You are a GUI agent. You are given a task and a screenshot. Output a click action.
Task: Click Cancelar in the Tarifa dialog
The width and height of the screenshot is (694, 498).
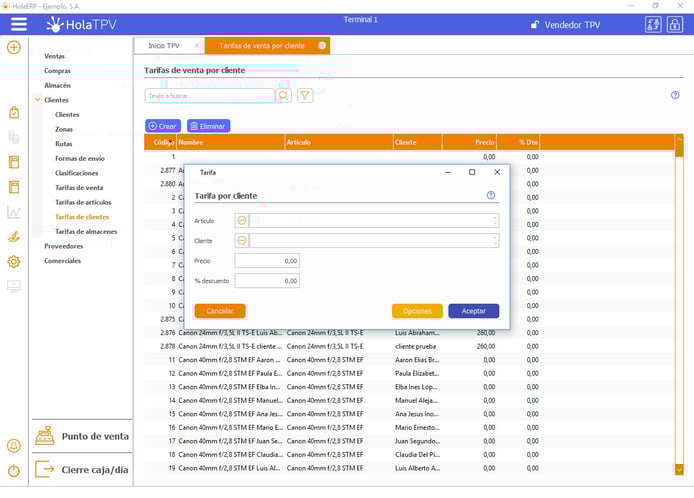(x=220, y=311)
